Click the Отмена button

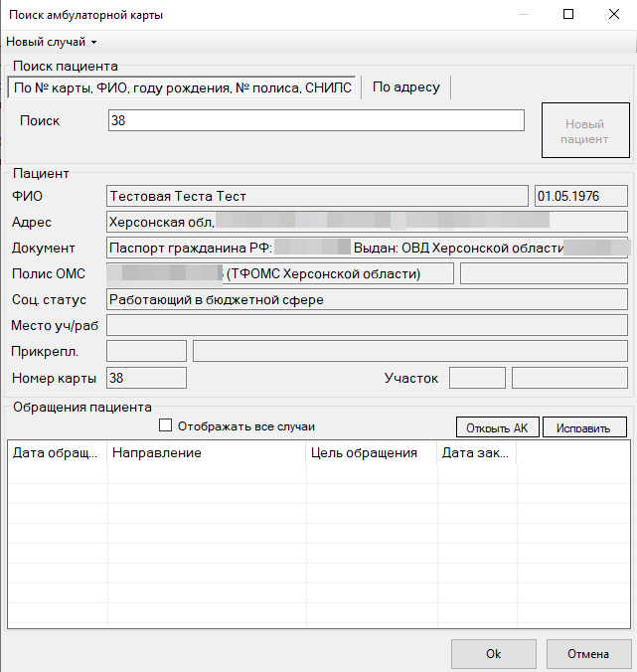pos(587,654)
